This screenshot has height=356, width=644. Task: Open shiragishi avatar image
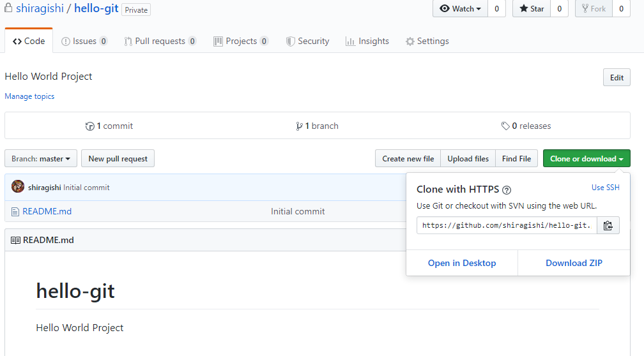tap(18, 186)
